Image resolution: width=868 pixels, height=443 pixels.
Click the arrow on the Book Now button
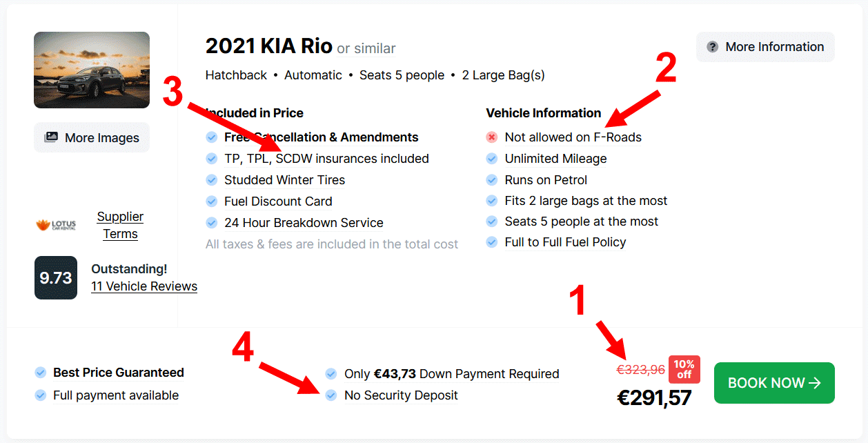pos(815,383)
